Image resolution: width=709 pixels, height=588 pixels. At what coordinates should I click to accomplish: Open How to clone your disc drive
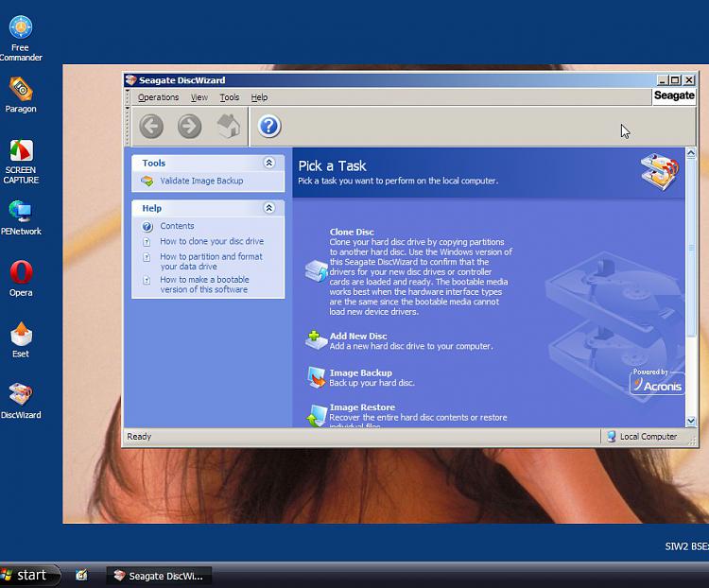point(212,241)
